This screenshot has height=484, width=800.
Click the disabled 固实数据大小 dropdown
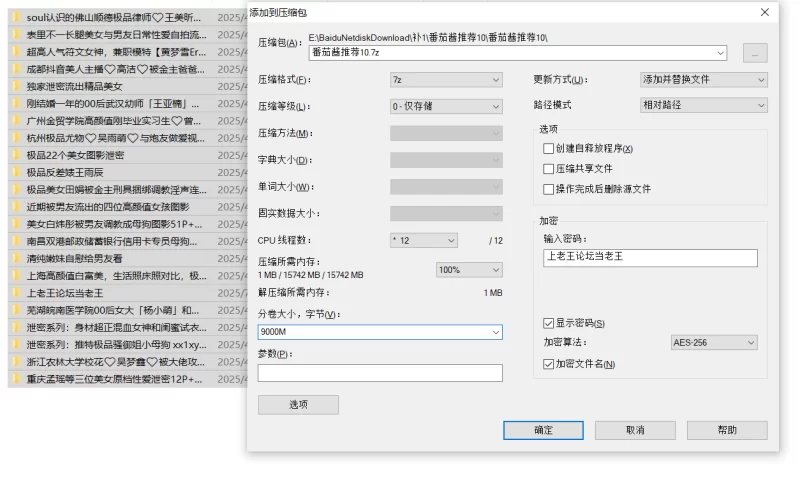pos(446,213)
